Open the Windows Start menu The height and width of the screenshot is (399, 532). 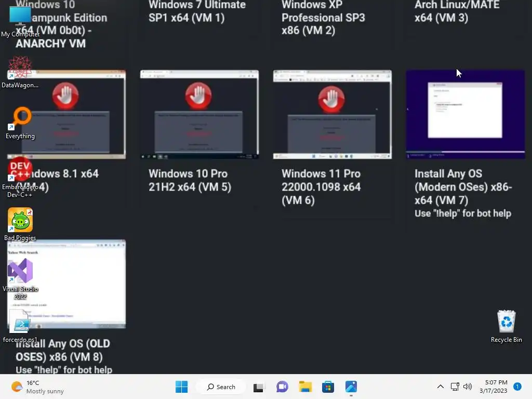click(181, 387)
